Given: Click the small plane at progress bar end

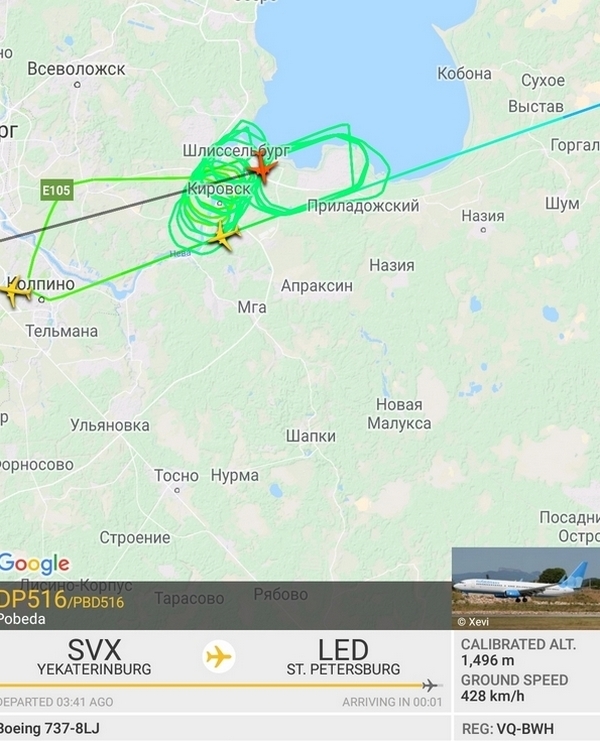Looking at the screenshot, I should (x=429, y=685).
